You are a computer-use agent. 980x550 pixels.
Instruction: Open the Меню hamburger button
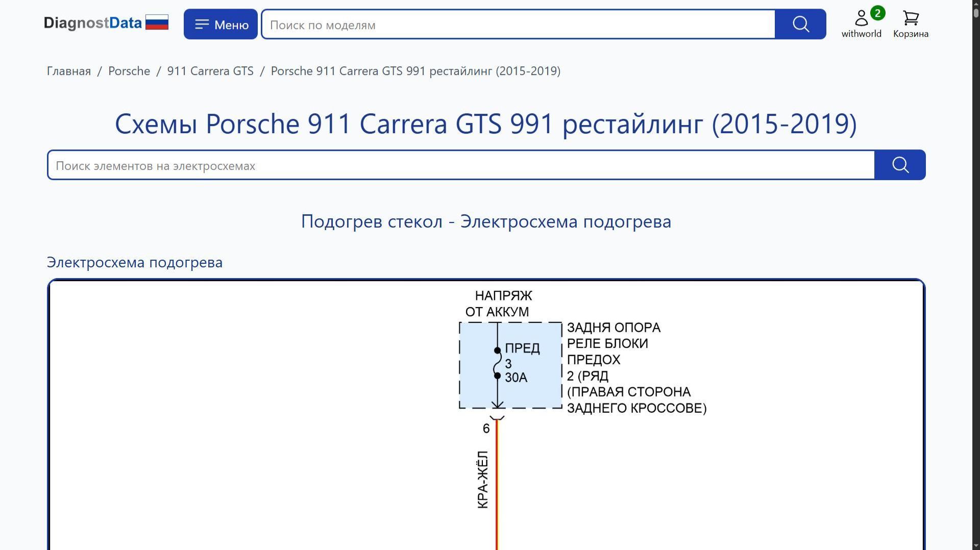[x=220, y=24]
